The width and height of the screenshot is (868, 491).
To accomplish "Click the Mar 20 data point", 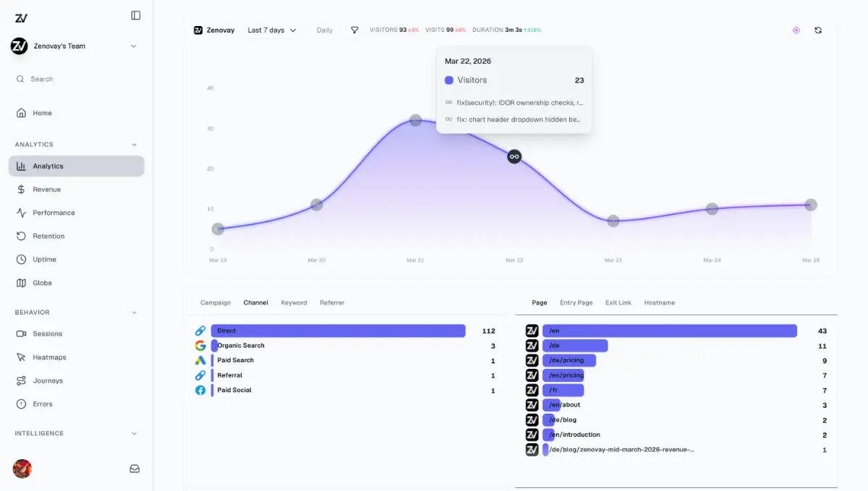I will tap(316, 205).
